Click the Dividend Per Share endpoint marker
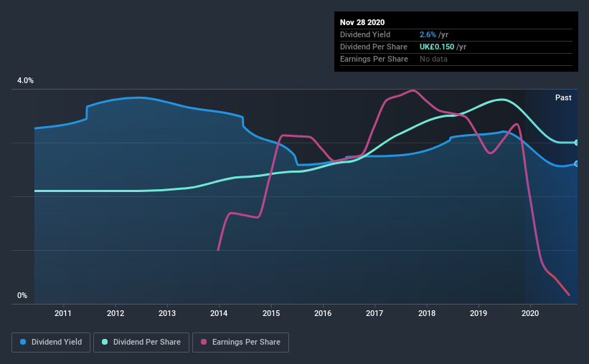This screenshot has width=589, height=364. click(x=576, y=143)
